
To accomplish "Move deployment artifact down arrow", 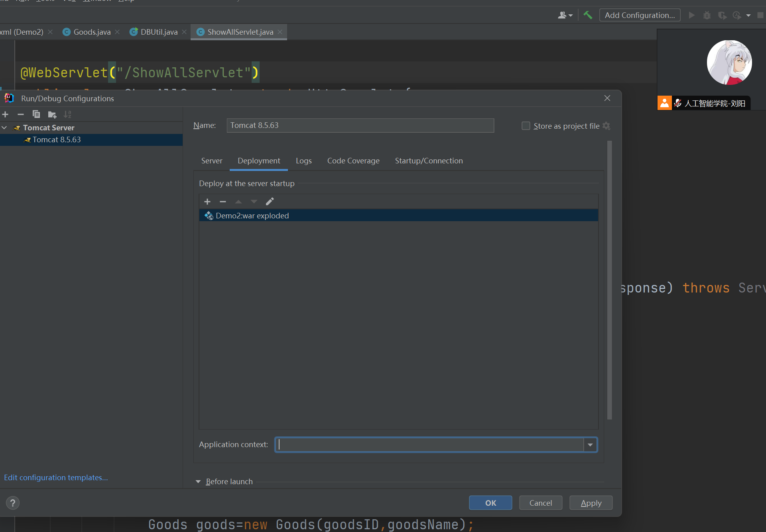I will (254, 202).
